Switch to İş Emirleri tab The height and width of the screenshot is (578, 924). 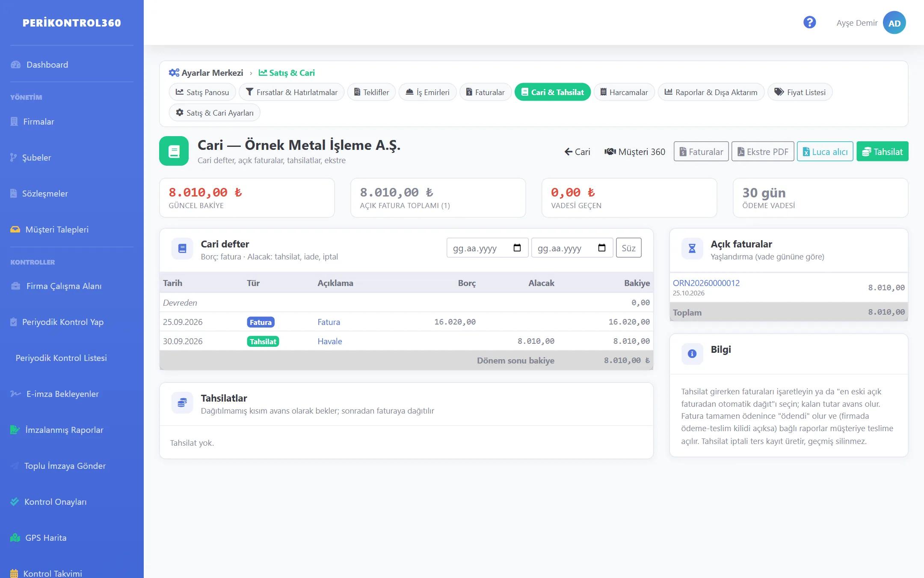(427, 92)
